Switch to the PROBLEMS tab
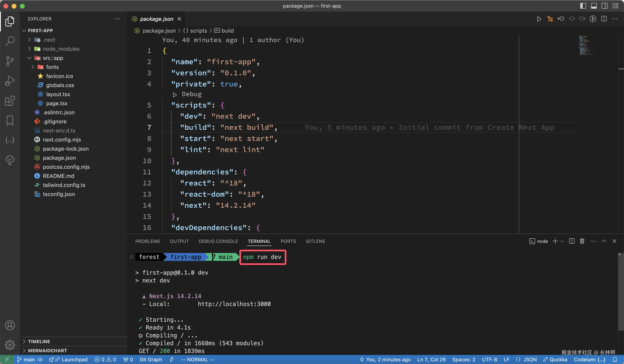Screen dimensions: 624x364 click(147, 241)
